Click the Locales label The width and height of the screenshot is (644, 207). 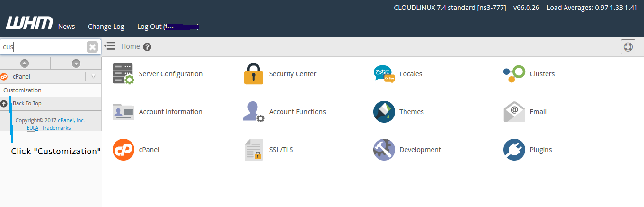point(411,74)
